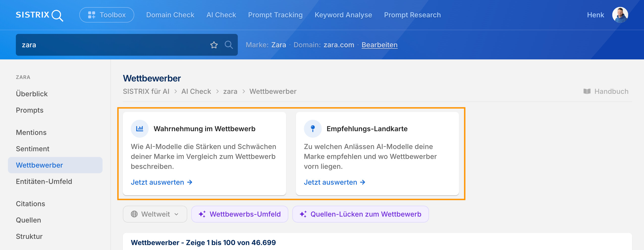Open Sentiment in the sidebar
This screenshot has width=644, height=250.
pos(32,149)
